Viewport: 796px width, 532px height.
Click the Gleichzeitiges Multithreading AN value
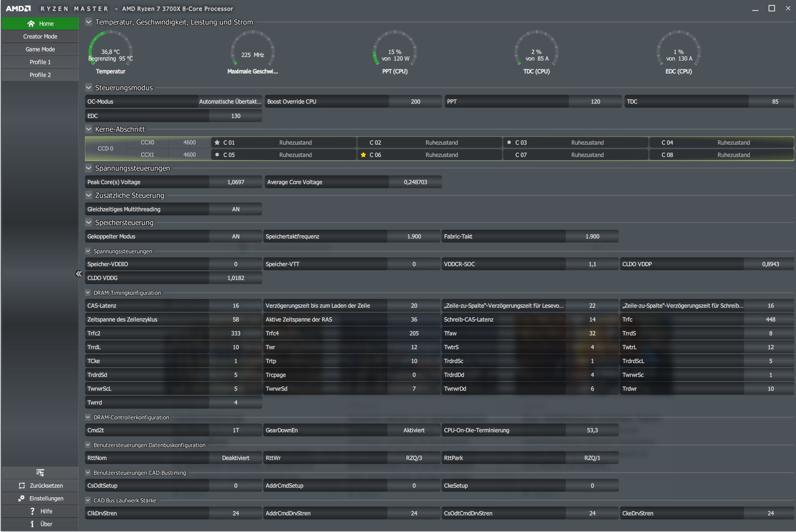(x=235, y=209)
